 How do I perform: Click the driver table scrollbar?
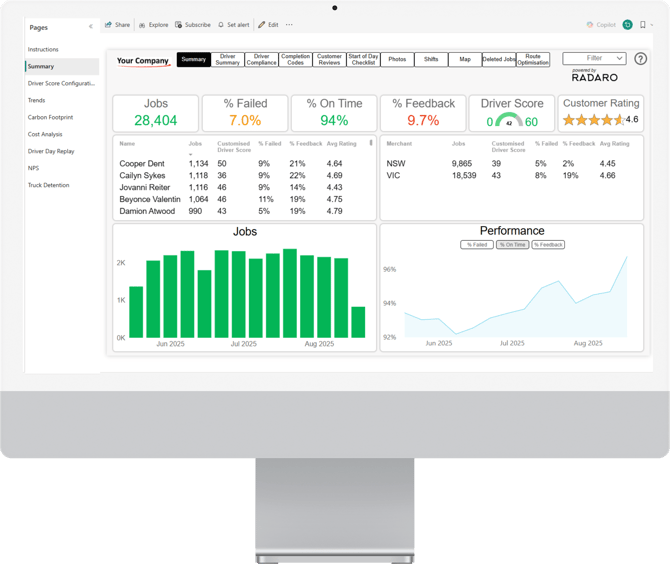[x=371, y=143]
